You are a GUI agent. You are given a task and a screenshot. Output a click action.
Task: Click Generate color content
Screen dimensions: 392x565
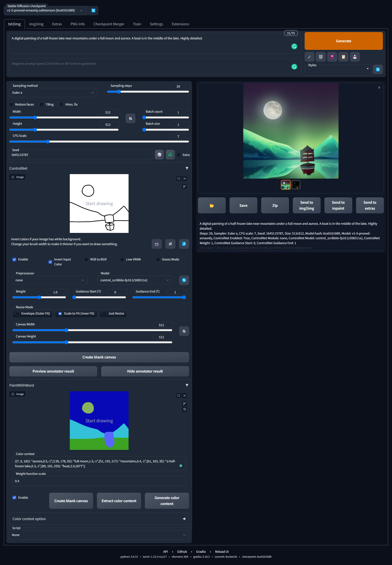(167, 501)
